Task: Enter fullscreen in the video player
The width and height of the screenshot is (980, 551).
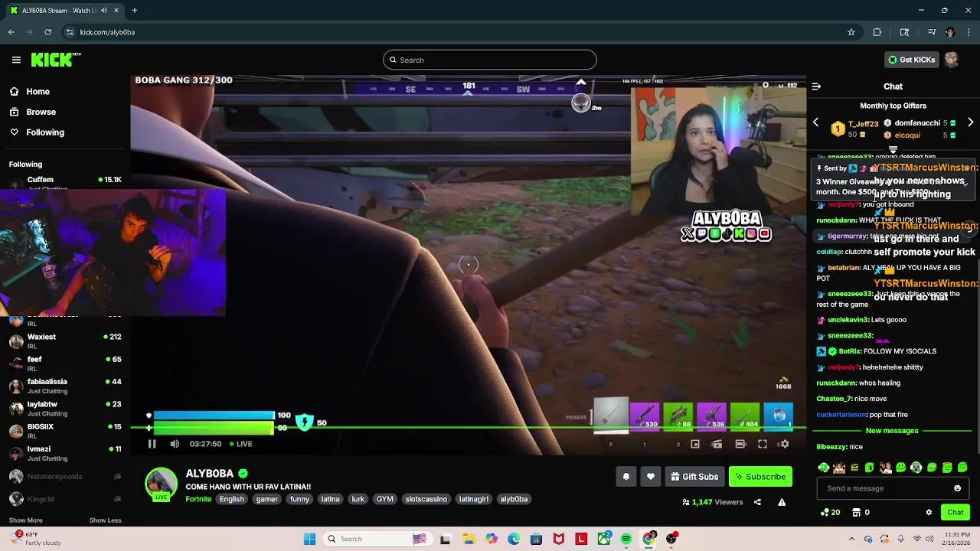Action: 763,444
